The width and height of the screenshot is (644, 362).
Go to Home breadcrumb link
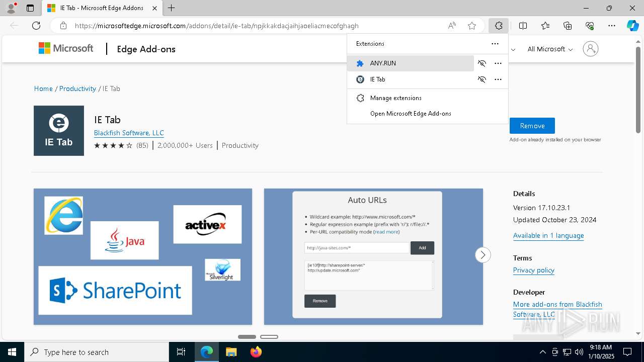point(43,88)
